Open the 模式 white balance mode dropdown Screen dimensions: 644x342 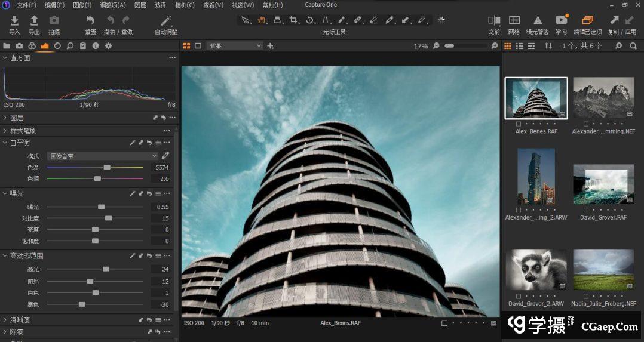[x=103, y=156]
